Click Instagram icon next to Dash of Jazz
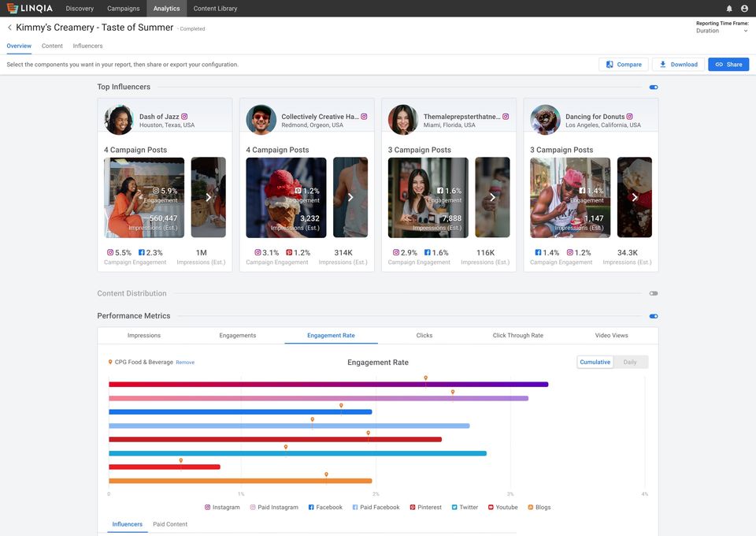The height and width of the screenshot is (536, 756). (184, 117)
